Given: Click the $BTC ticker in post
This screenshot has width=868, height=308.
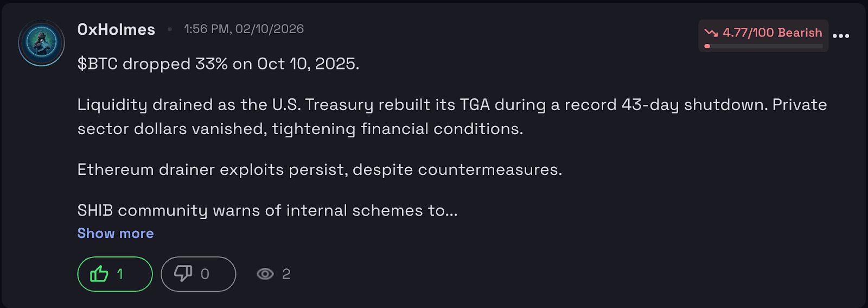Looking at the screenshot, I should click(x=97, y=64).
